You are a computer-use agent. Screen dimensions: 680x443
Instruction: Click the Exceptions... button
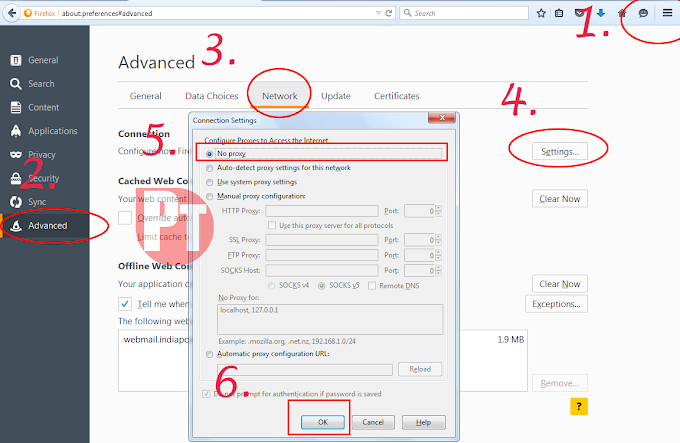pyautogui.click(x=556, y=304)
